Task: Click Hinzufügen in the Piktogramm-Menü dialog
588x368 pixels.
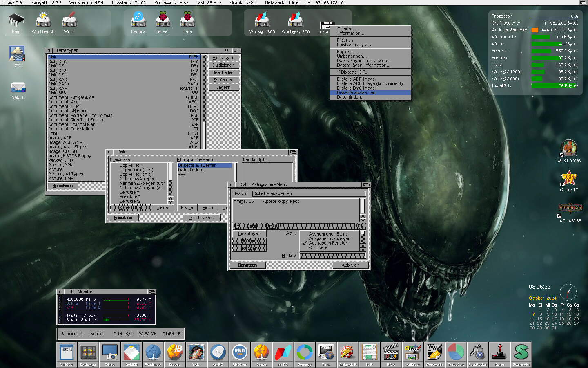Action: click(x=249, y=233)
